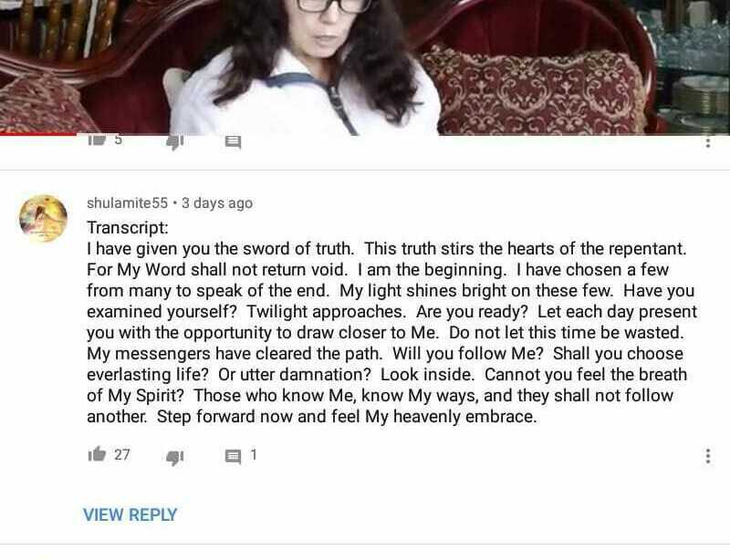Screen dimensions: 730x560
Task: Tap the thumbs up beside count 5
Action: click(97, 140)
